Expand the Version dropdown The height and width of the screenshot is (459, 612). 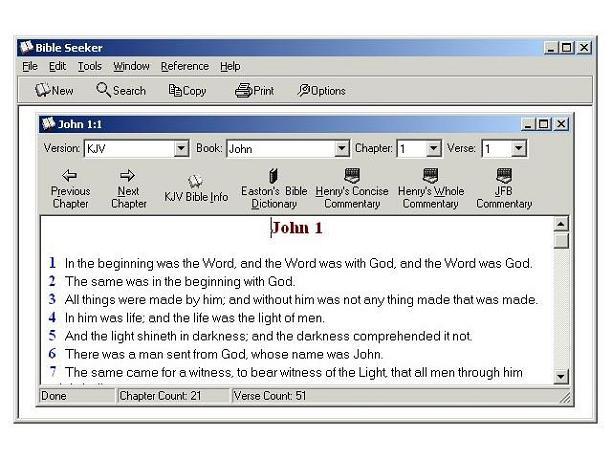coord(181,148)
